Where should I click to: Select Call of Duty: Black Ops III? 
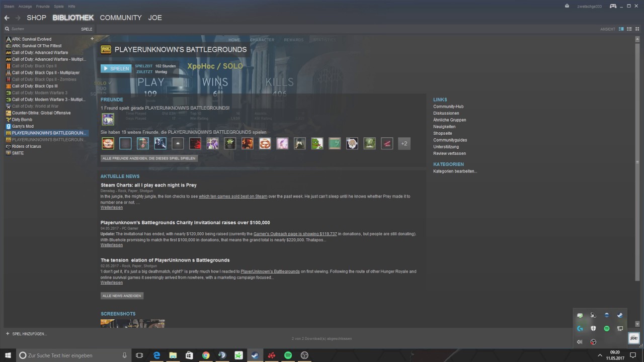[x=35, y=86]
